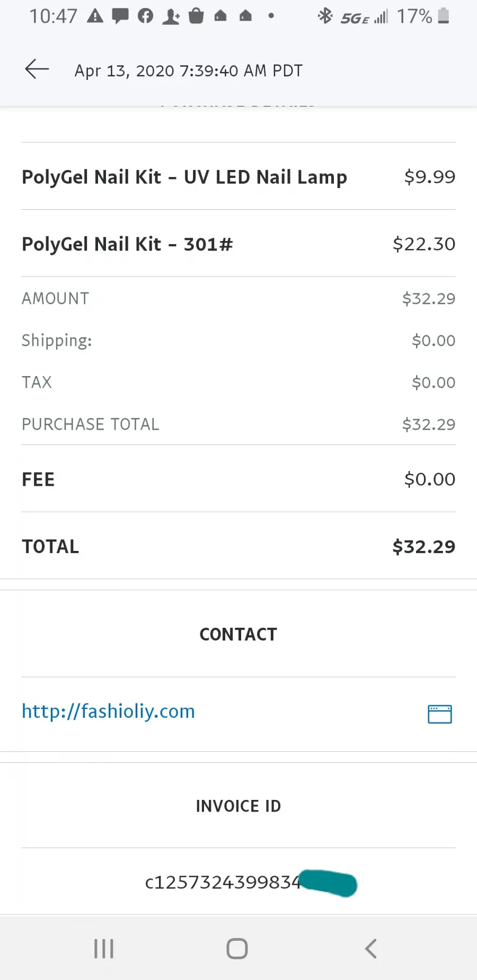Tap the invoice ID number text
Image resolution: width=477 pixels, height=980 pixels.
tap(223, 882)
